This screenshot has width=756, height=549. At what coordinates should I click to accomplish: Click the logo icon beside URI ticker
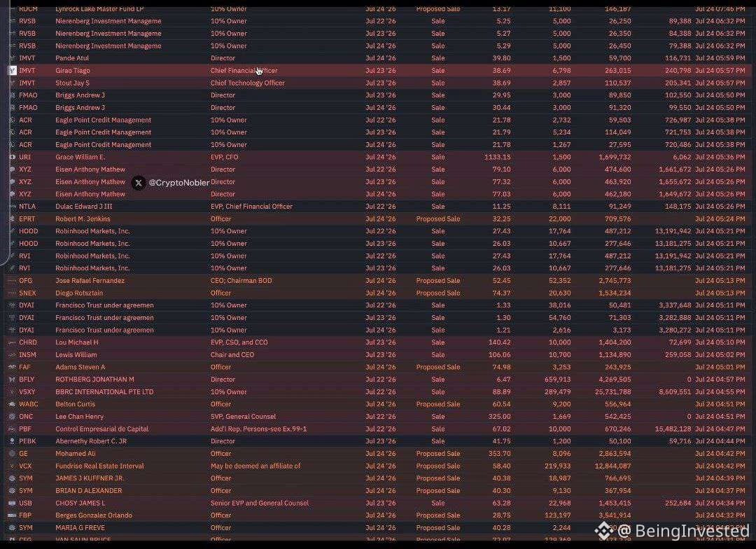tap(13, 157)
